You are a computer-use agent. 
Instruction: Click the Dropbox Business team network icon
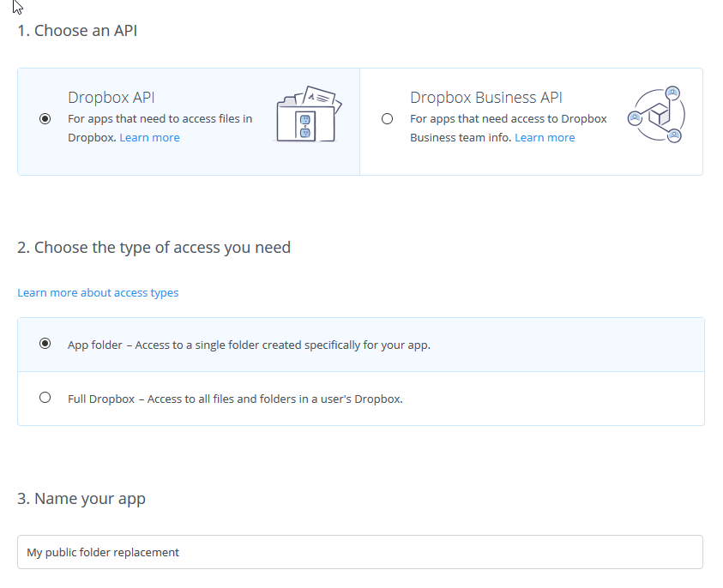(x=657, y=114)
